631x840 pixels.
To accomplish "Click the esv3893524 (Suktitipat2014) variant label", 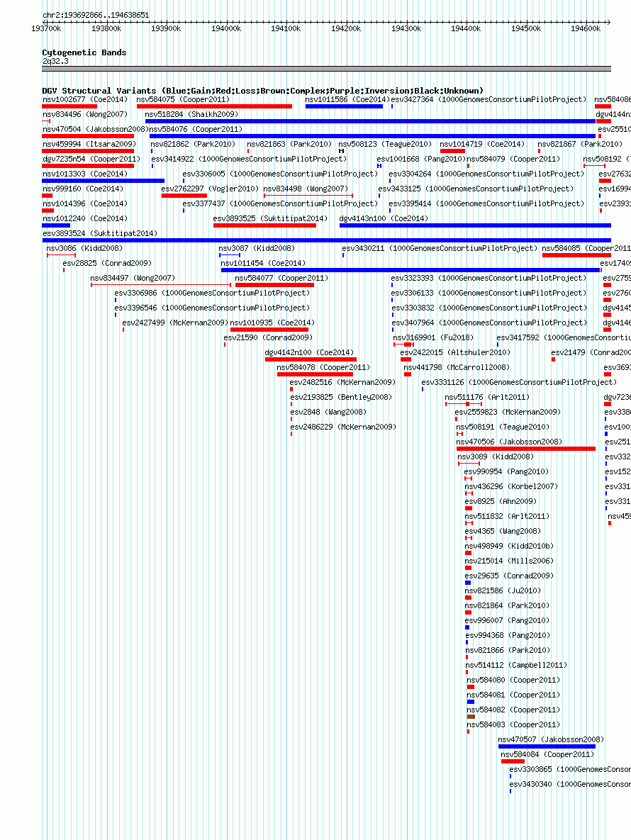I will pyautogui.click(x=100, y=233).
